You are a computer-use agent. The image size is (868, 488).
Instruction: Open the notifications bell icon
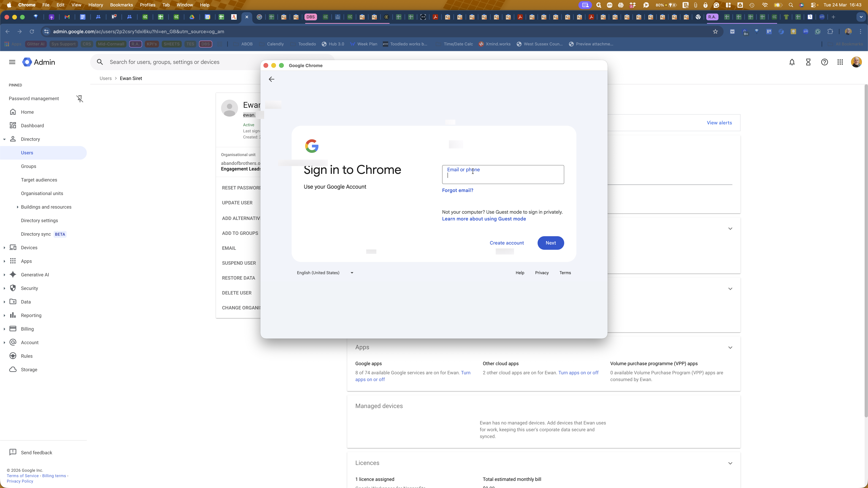[792, 62]
